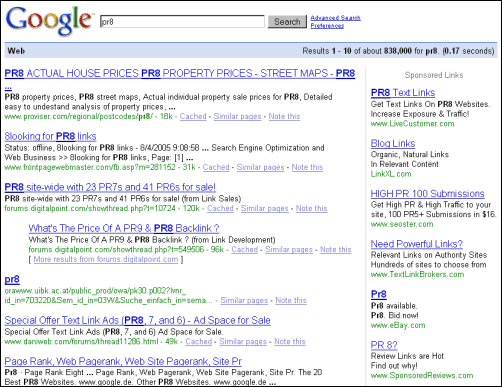Open PR8 Actual House Prices result
This screenshot has height=387, width=502.
pos(180,73)
